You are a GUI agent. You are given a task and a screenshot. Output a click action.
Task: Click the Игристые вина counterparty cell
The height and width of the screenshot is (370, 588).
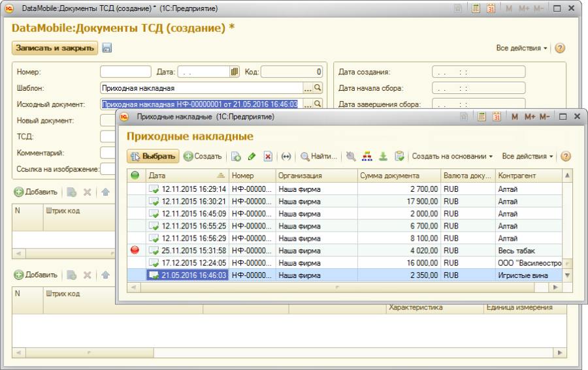tap(529, 275)
